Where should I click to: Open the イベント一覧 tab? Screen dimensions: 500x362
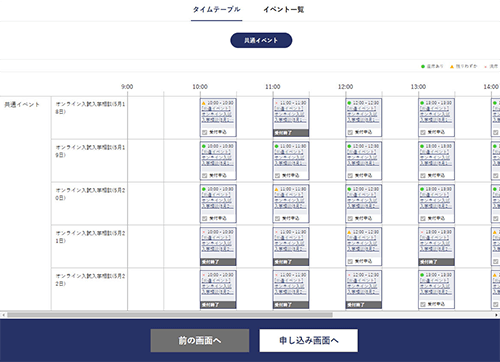(284, 10)
